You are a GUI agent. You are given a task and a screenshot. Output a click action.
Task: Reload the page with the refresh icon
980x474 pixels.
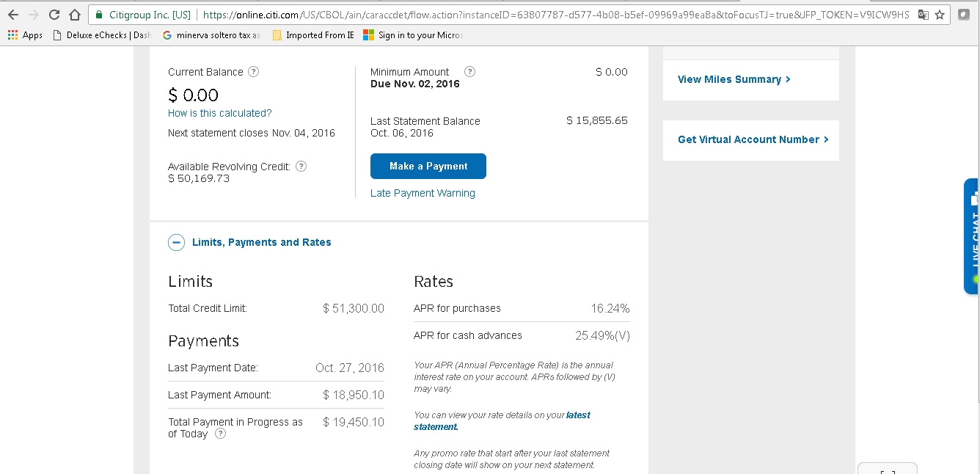click(54, 15)
